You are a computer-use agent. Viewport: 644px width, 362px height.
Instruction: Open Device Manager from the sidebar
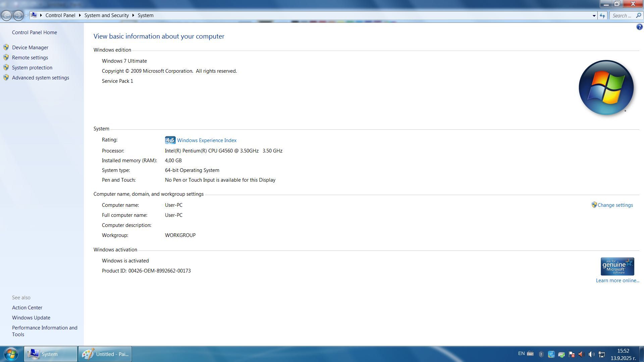tap(30, 48)
